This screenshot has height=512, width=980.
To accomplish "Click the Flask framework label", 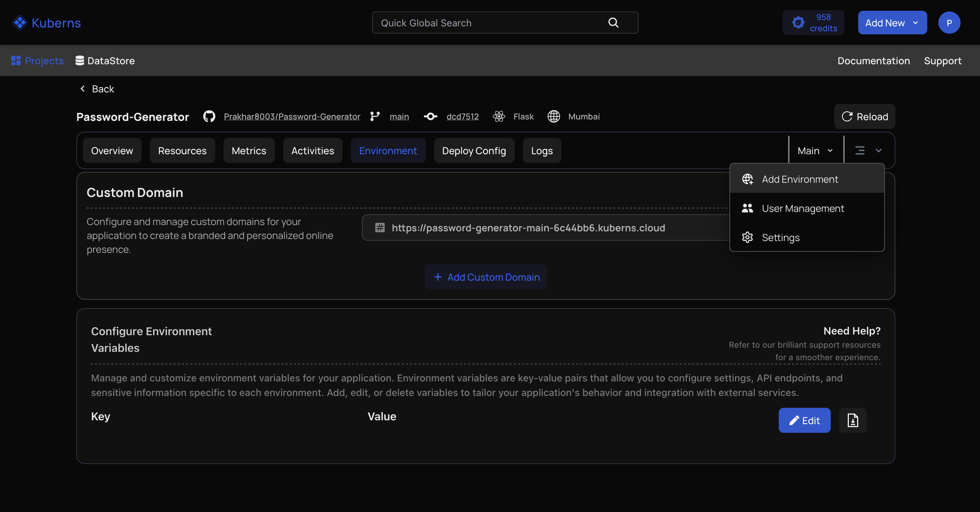I will coord(523,116).
